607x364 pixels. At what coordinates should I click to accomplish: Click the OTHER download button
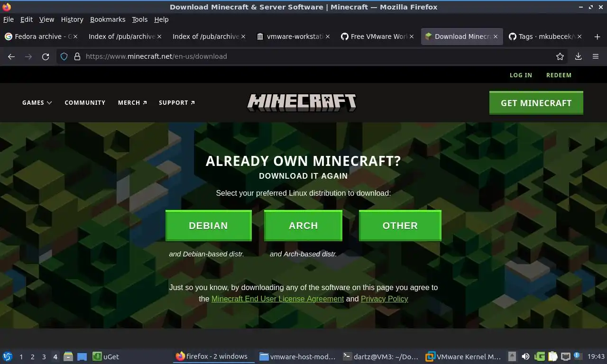point(400,226)
